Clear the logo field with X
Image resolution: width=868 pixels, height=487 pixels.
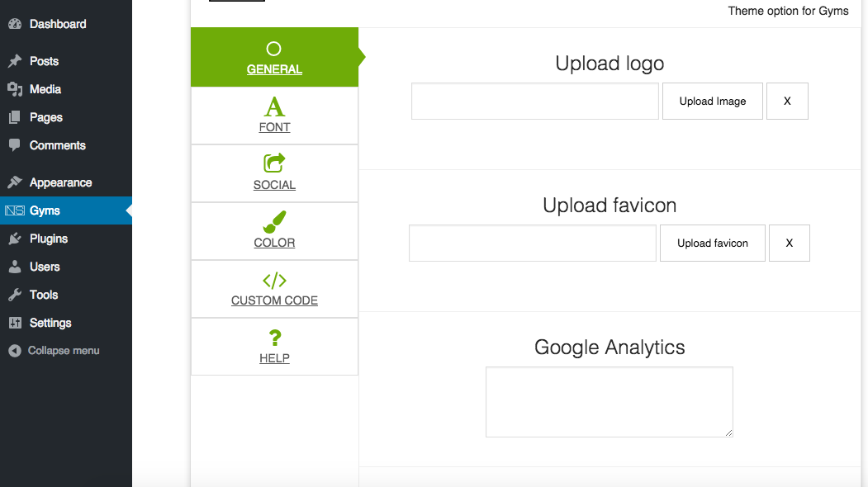click(787, 102)
